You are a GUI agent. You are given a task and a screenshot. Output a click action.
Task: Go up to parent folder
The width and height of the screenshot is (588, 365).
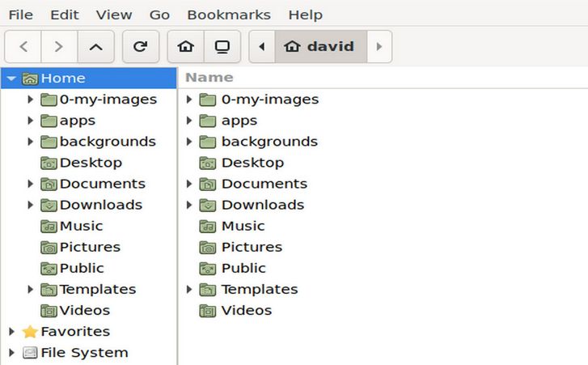click(95, 47)
